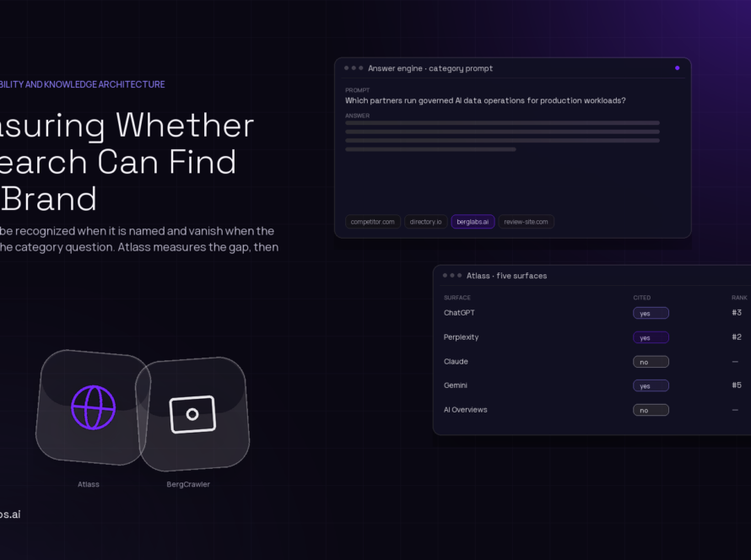Click 'Atlass · five surfaces' card title
751x560 pixels.
[x=507, y=276]
